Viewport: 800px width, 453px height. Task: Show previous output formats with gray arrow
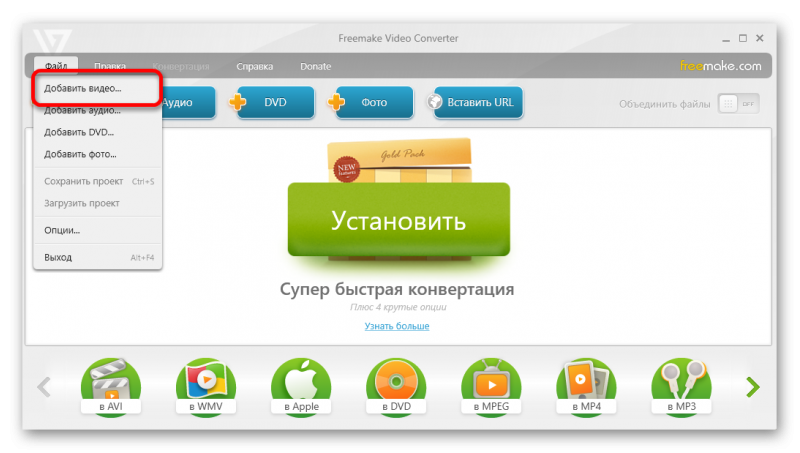coord(44,387)
